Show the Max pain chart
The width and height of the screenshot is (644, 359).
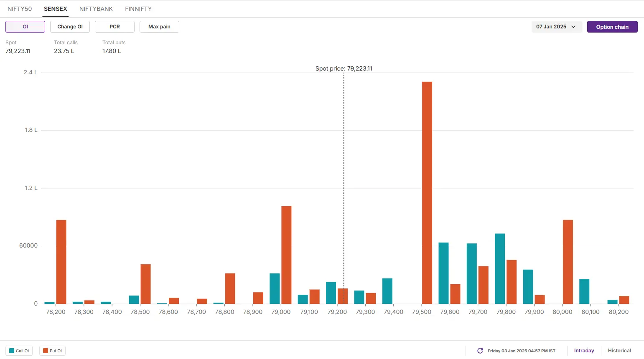(159, 27)
